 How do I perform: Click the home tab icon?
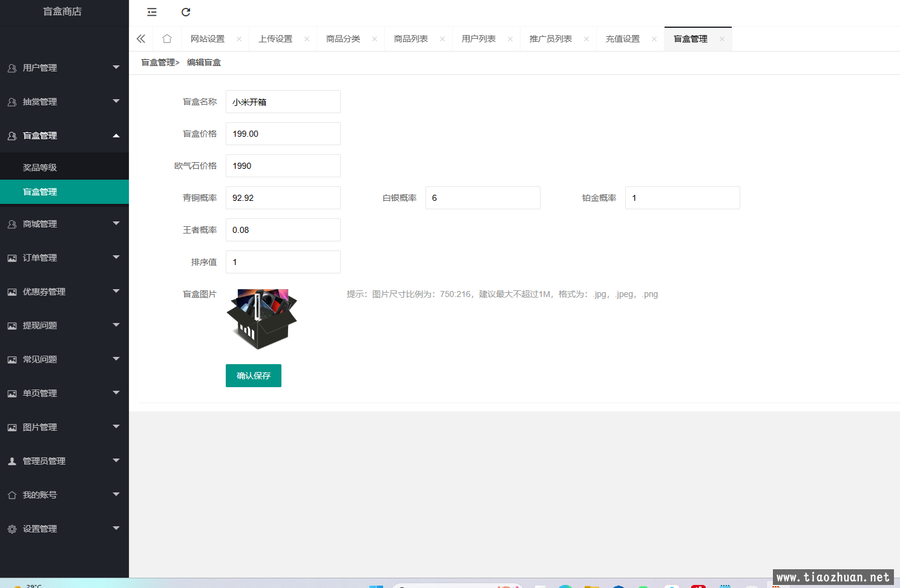pyautogui.click(x=167, y=39)
